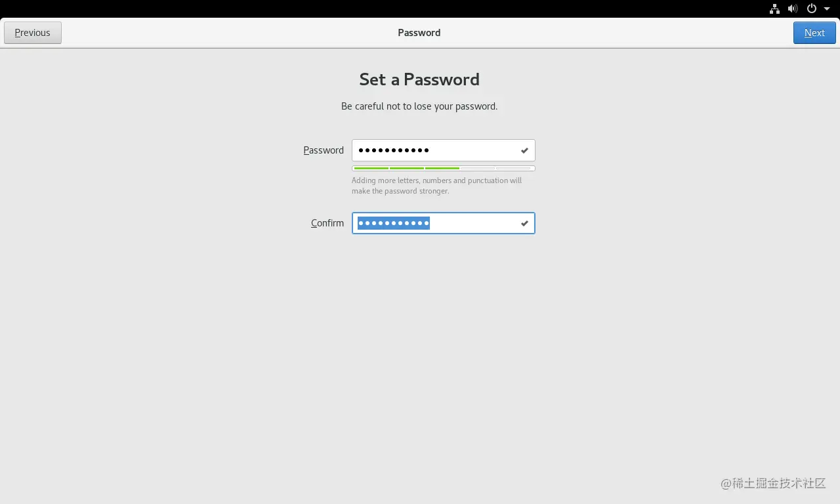840x504 pixels.
Task: Click the power icon in the top bar
Action: pyautogui.click(x=812, y=9)
